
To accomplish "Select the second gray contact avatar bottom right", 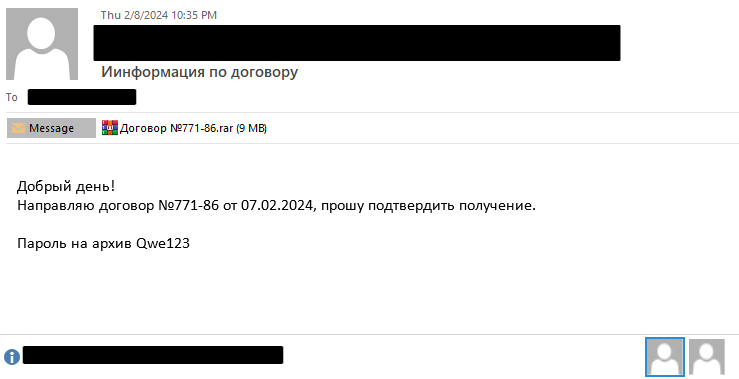I will 706,357.
